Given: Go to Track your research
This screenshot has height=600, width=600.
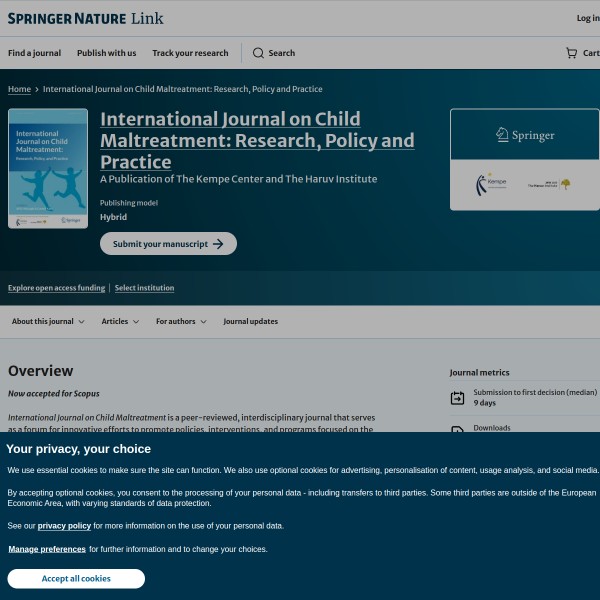Looking at the screenshot, I should pos(190,53).
